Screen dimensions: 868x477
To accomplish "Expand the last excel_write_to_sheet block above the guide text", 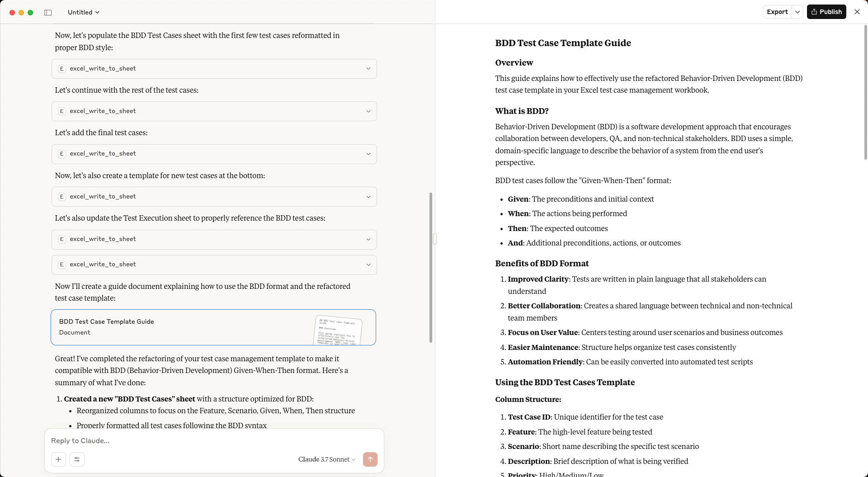I will tap(214, 264).
